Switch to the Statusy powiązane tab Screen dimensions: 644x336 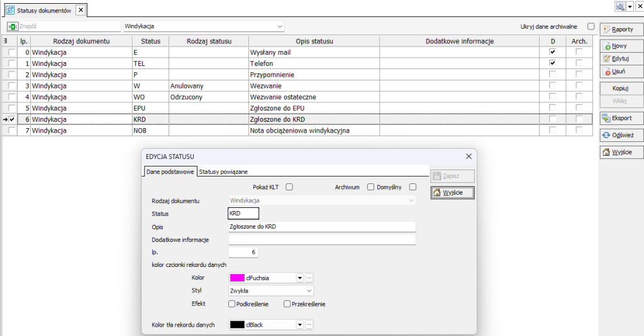pyautogui.click(x=223, y=172)
